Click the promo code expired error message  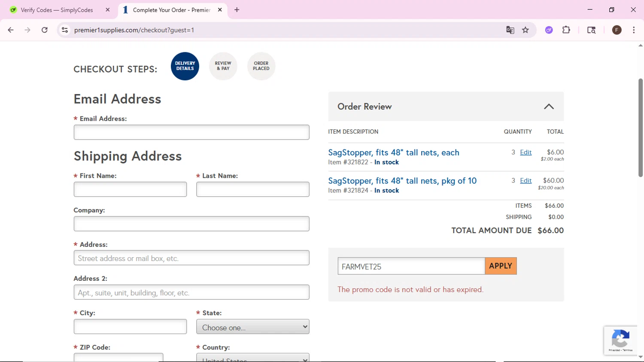tap(410, 289)
